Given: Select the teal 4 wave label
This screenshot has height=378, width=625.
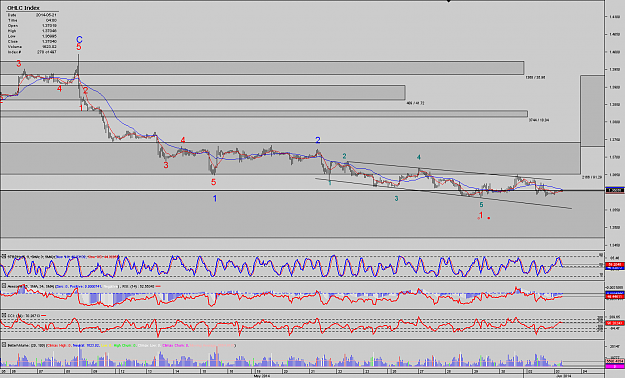Looking at the screenshot, I should coord(419,157).
